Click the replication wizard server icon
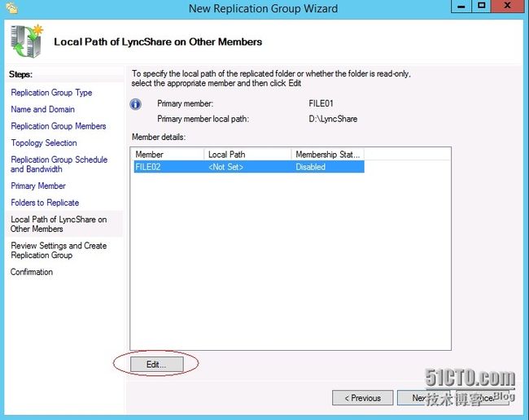Screen dimensions: 529x420 coord(27,42)
